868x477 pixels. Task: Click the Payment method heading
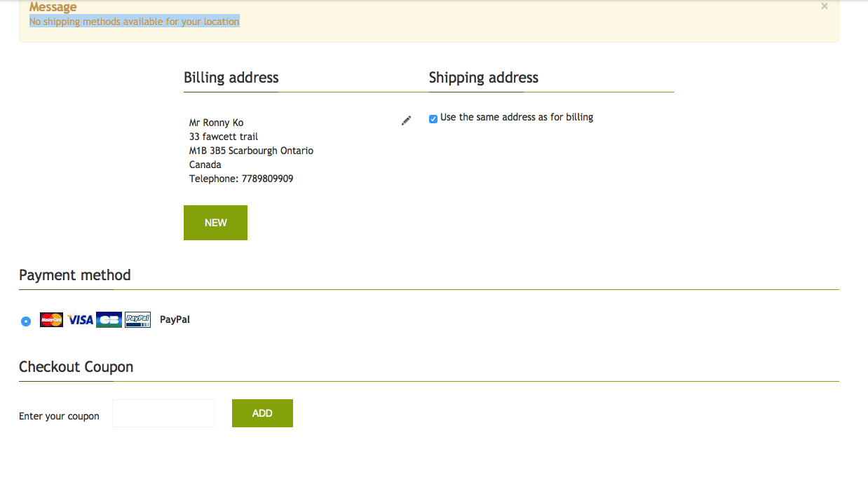[x=75, y=275]
